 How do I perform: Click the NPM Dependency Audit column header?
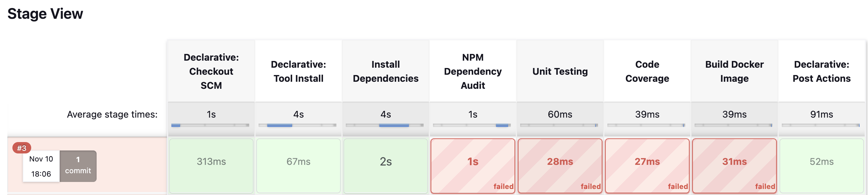click(x=473, y=71)
